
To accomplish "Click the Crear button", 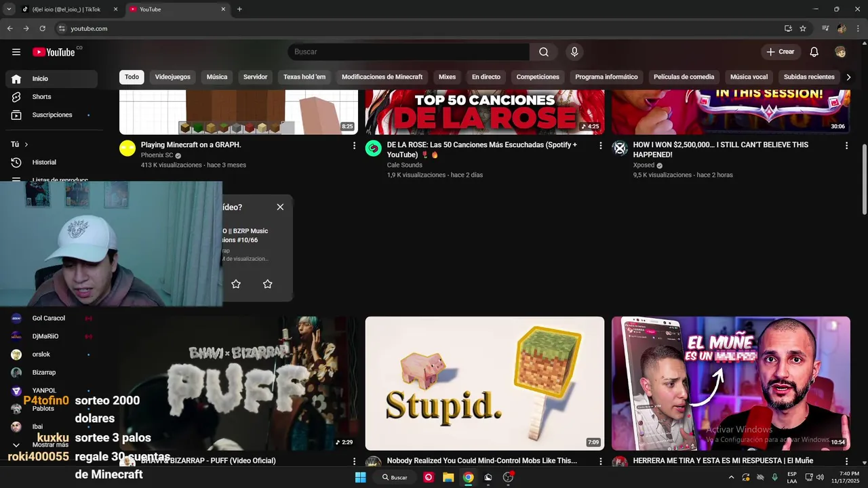I will coord(780,52).
